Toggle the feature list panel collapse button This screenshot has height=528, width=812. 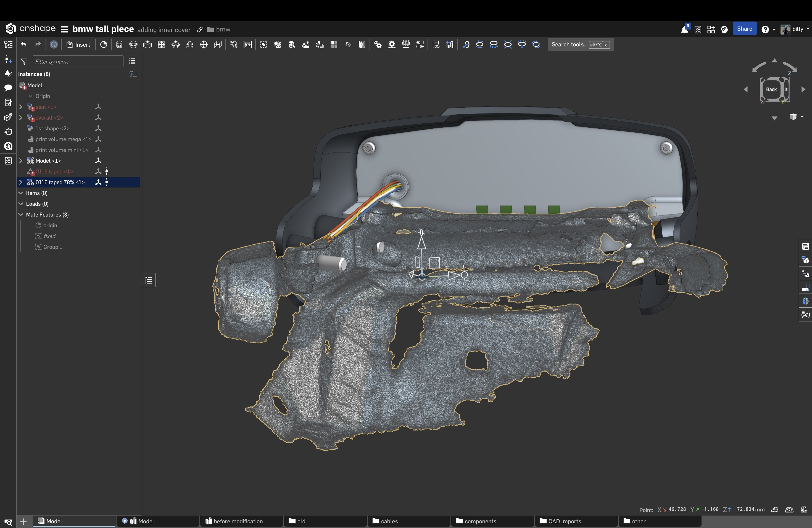pyautogui.click(x=149, y=280)
